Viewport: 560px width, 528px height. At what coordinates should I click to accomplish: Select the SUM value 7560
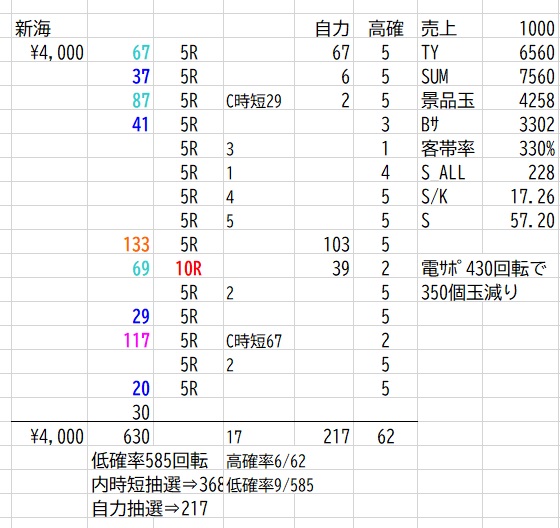pyautogui.click(x=537, y=76)
